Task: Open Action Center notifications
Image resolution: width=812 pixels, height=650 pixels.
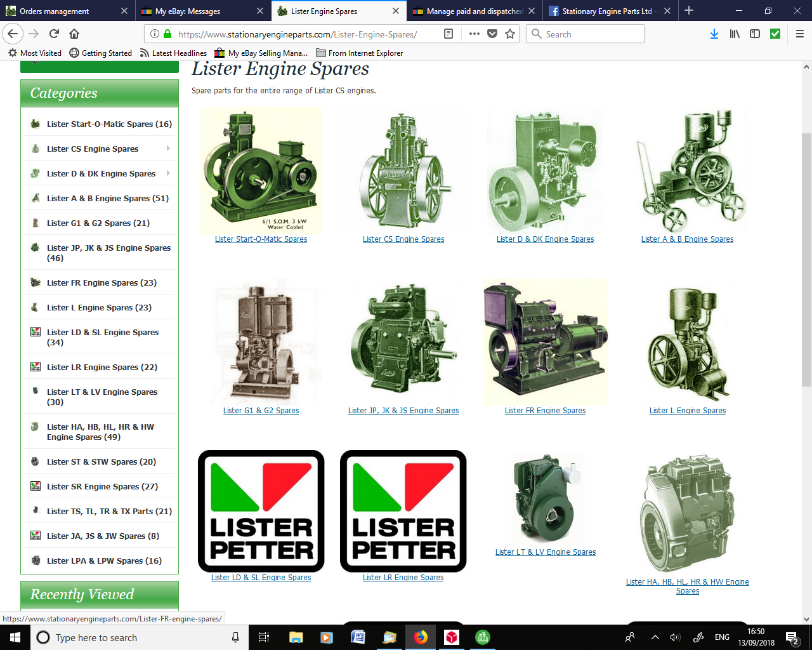Action: click(792, 637)
